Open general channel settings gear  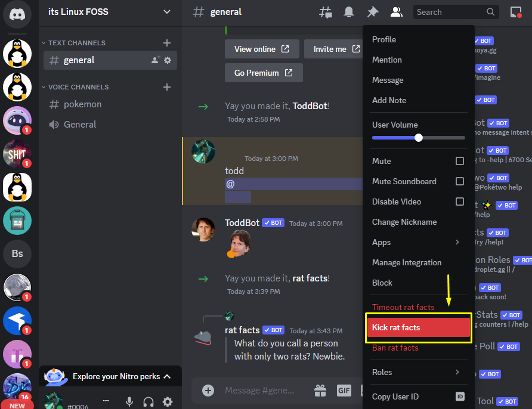tap(168, 60)
